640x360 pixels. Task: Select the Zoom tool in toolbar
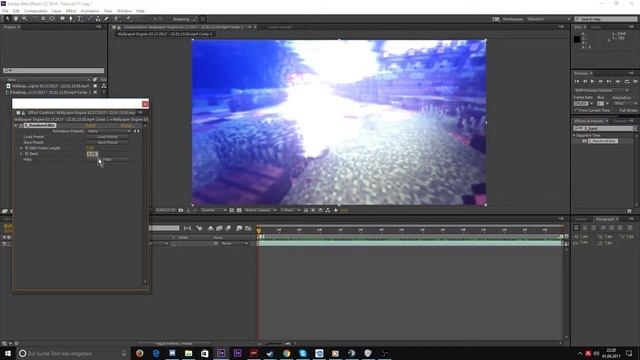pyautogui.click(x=24, y=19)
